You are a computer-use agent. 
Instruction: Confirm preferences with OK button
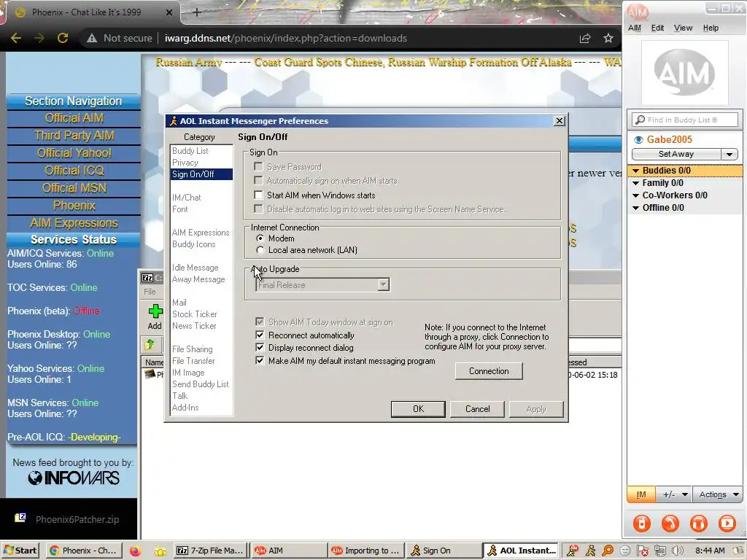pos(418,409)
